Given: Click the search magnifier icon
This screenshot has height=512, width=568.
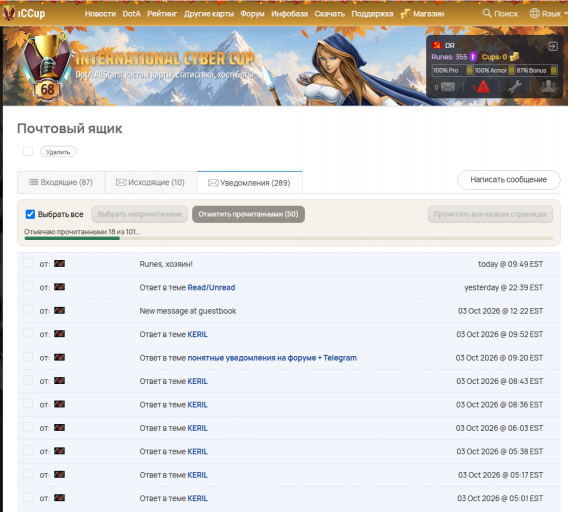Looking at the screenshot, I should click(487, 13).
